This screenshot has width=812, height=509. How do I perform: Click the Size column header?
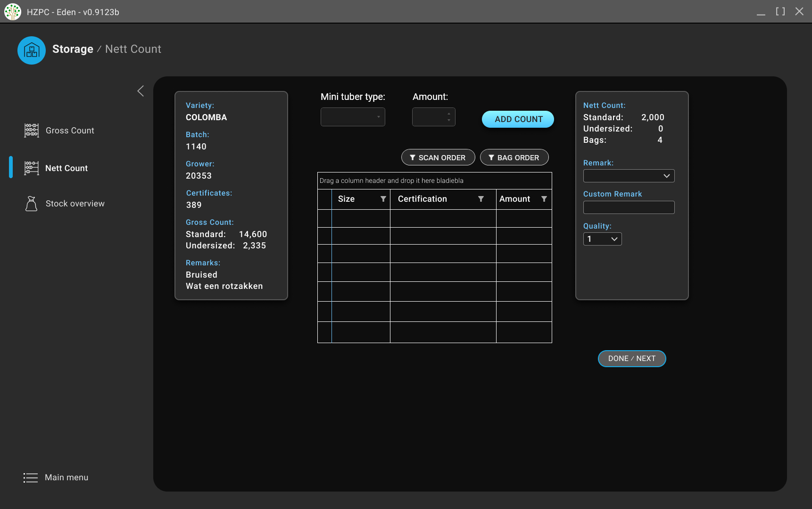[361, 199]
